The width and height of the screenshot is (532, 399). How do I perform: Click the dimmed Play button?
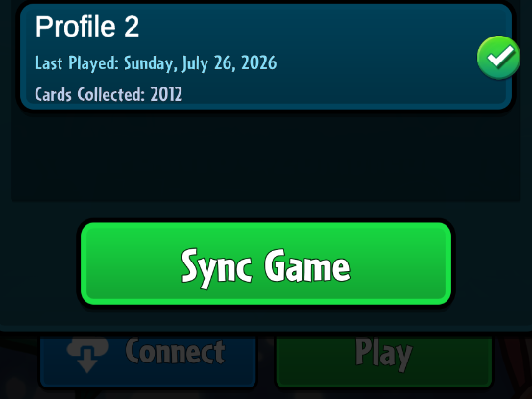point(384,361)
